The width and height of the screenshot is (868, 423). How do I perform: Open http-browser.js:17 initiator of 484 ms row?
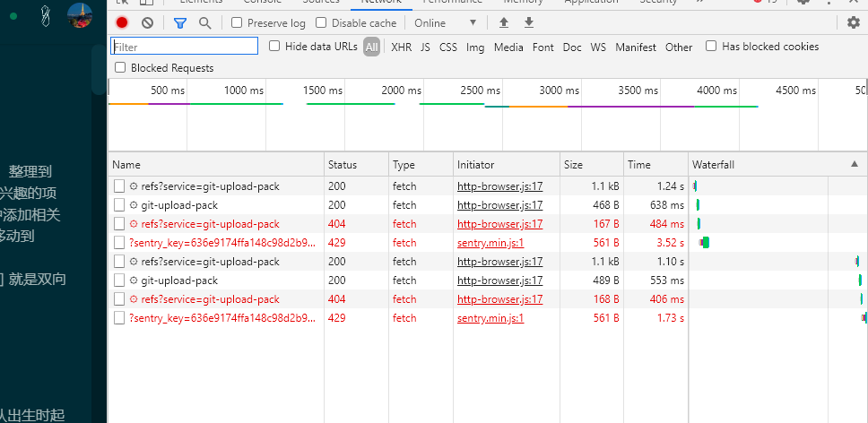pyautogui.click(x=499, y=224)
